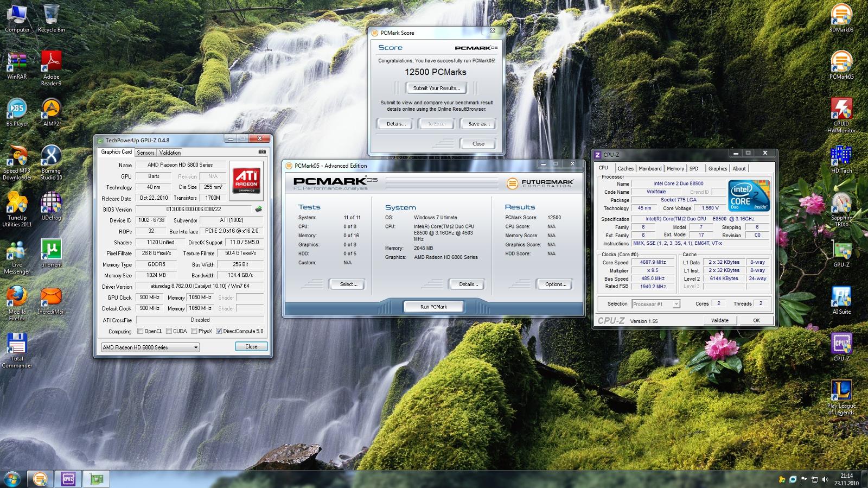Open Speed MP3 Downloader shortcut

pos(17,162)
